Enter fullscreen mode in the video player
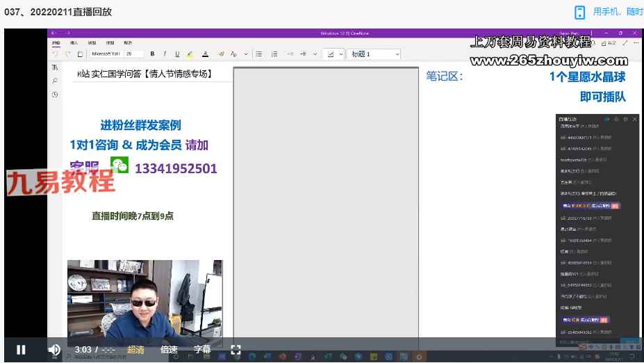 point(236,350)
